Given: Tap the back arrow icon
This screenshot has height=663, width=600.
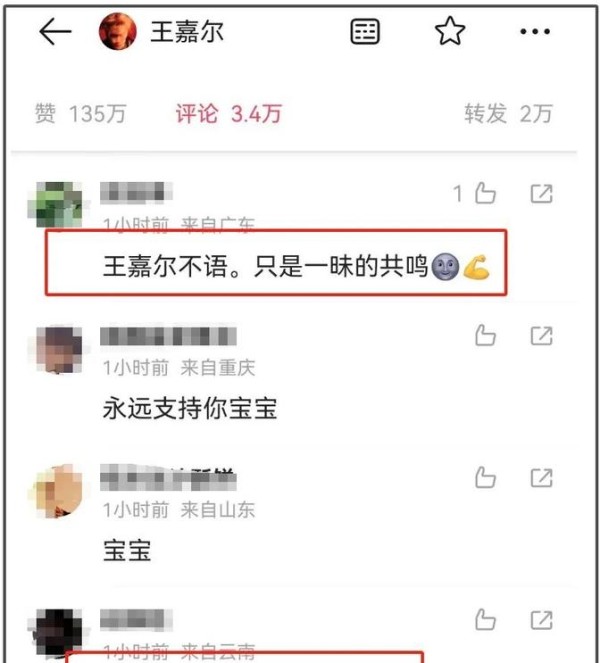Looking at the screenshot, I should pos(55,31).
